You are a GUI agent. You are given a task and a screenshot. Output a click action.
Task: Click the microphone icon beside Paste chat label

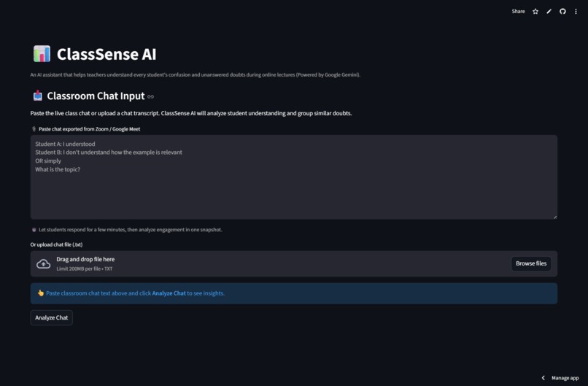tap(34, 129)
